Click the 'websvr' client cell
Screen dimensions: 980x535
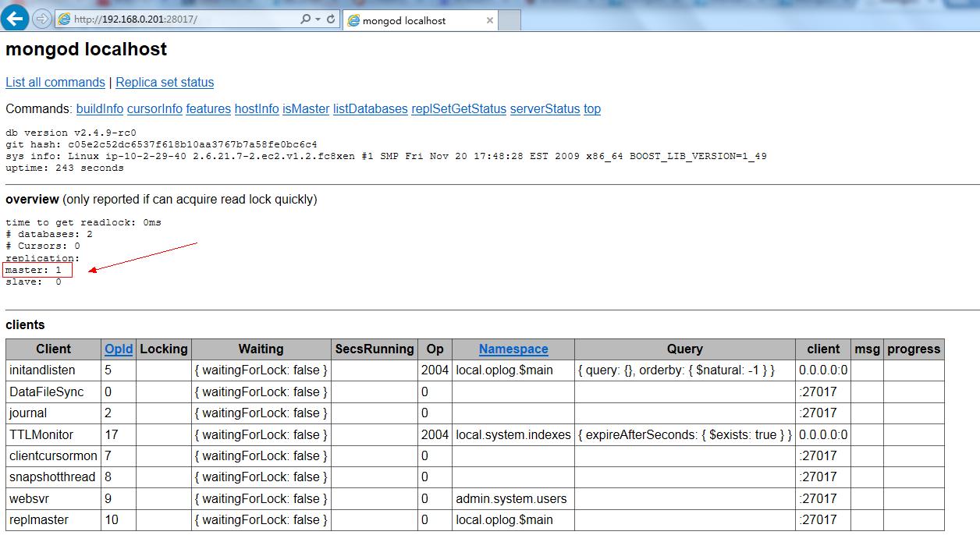53,498
